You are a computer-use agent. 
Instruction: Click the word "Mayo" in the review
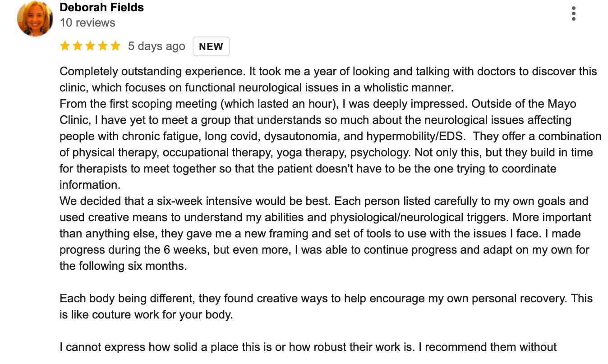click(561, 104)
